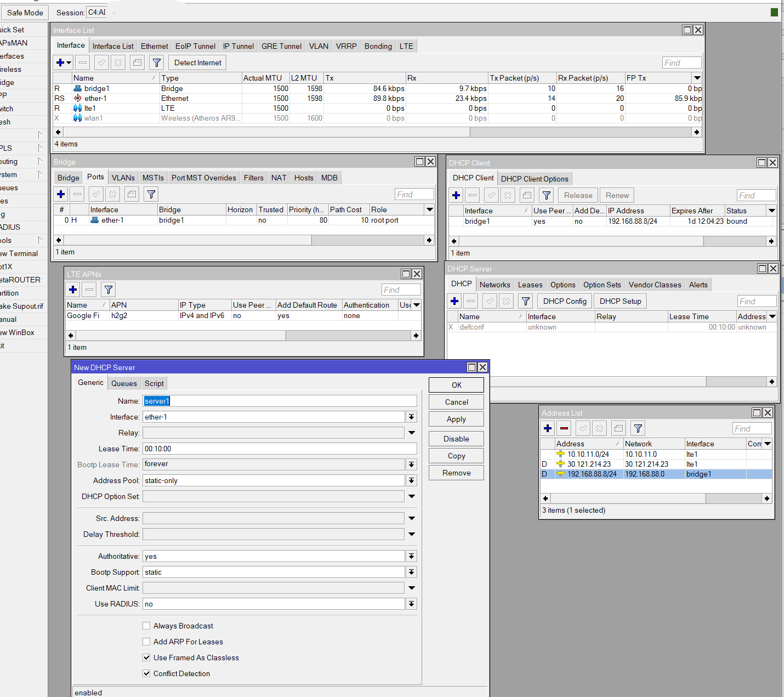Filter the DHCP Server list

tap(525, 301)
